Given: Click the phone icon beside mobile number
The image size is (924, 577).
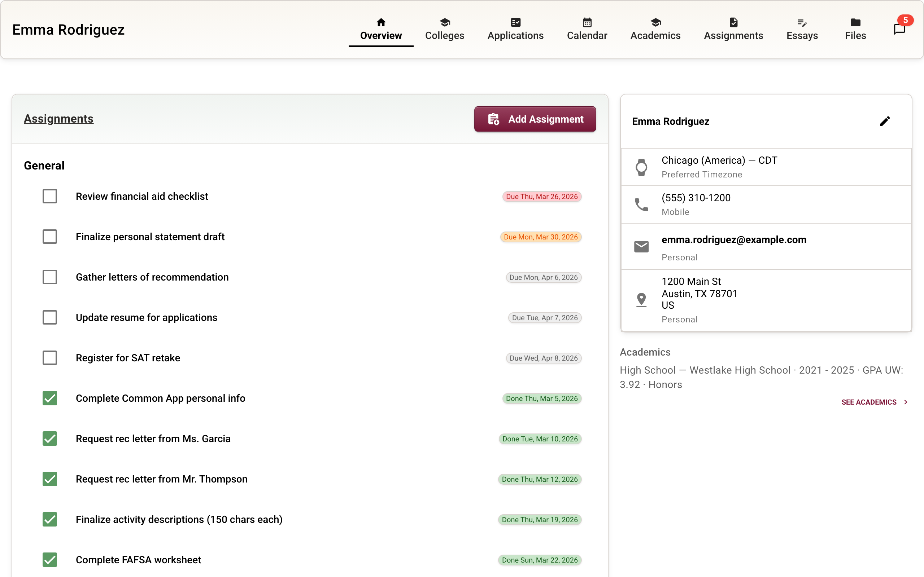Looking at the screenshot, I should 641,204.
